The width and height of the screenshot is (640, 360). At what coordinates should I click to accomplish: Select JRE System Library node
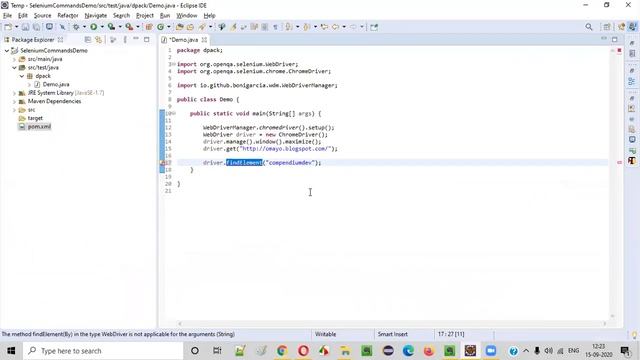(66, 93)
